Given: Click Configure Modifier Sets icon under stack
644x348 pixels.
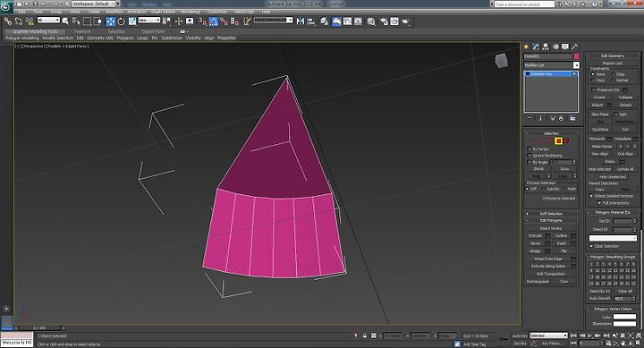Looking at the screenshot, I should pyautogui.click(x=572, y=118).
